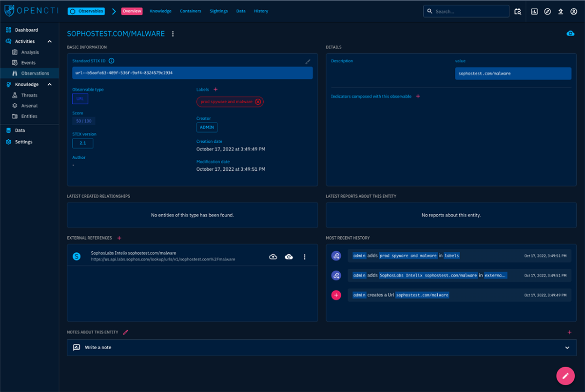Click the info icon beside Standard STIX ID
The height and width of the screenshot is (392, 585).
pyautogui.click(x=111, y=61)
